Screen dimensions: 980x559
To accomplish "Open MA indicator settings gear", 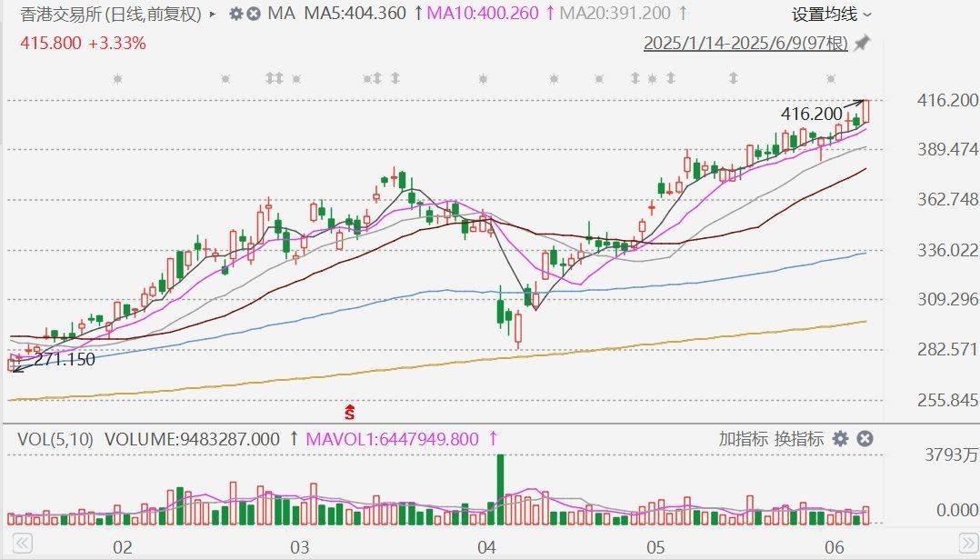I will click(x=236, y=14).
